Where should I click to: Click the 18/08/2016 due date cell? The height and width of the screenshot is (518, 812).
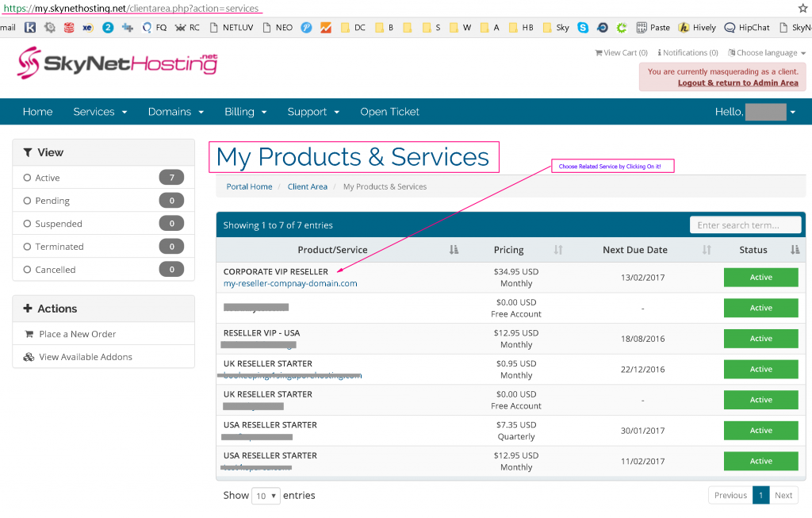coord(642,339)
